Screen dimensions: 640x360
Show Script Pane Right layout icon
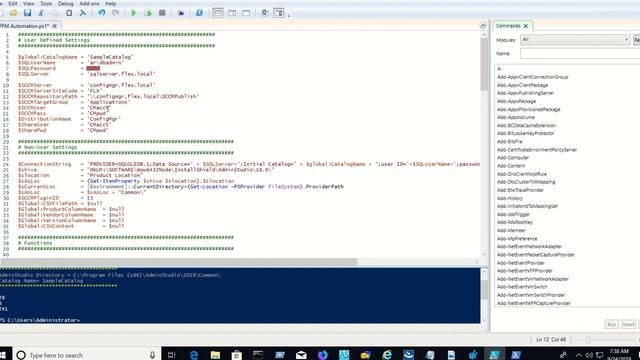pos(232,13)
